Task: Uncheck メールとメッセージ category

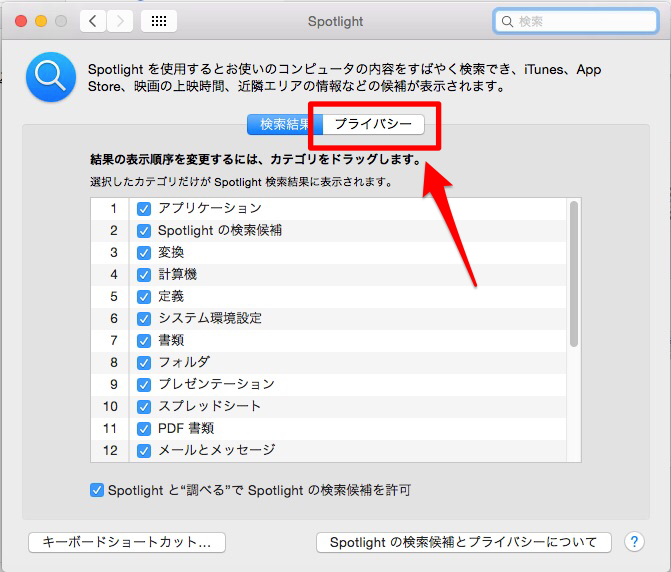Action: click(144, 451)
